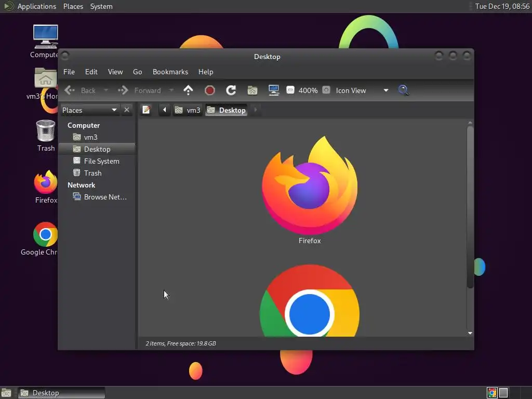This screenshot has width=532, height=399.
Task: Switch to the first workspace in the switcher
Action: coord(492,393)
